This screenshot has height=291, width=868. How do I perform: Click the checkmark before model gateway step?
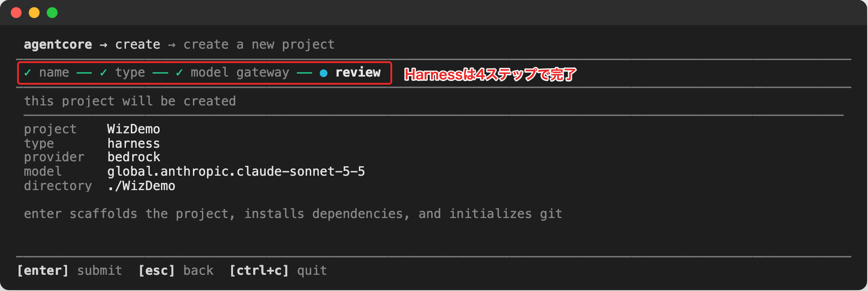(179, 73)
